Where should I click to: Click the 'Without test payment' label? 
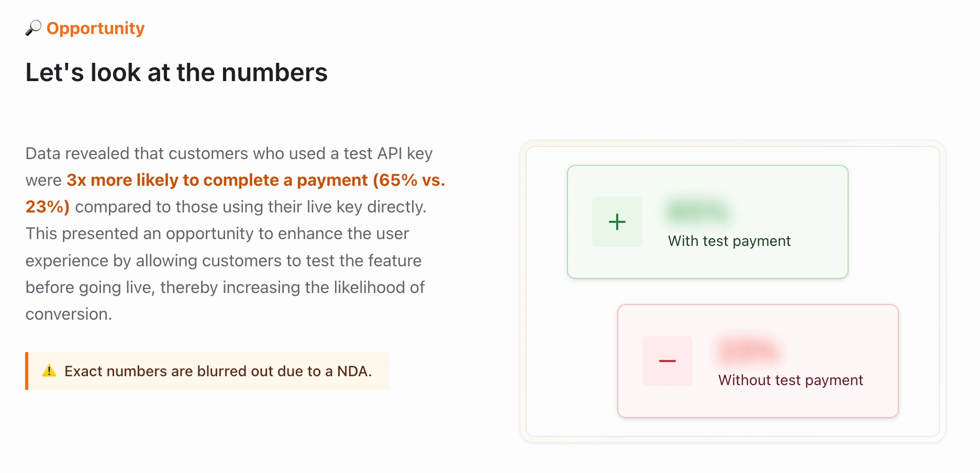790,380
